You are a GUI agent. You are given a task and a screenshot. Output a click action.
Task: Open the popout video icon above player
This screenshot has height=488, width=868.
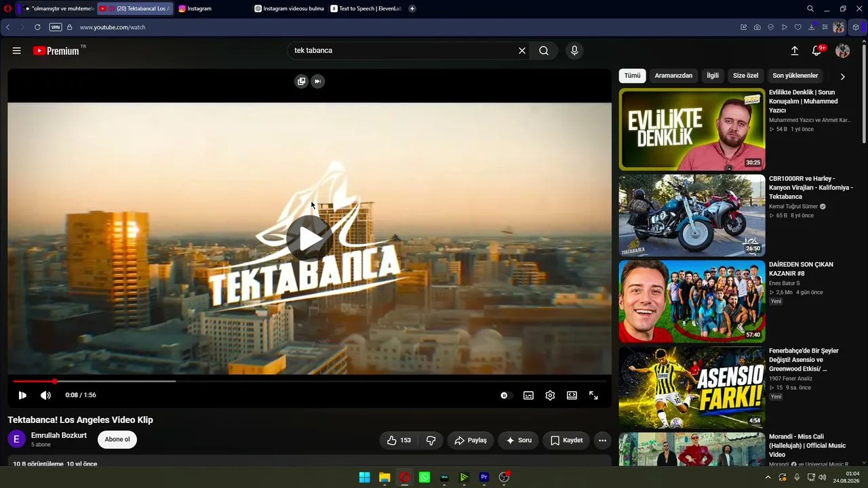[x=301, y=81]
